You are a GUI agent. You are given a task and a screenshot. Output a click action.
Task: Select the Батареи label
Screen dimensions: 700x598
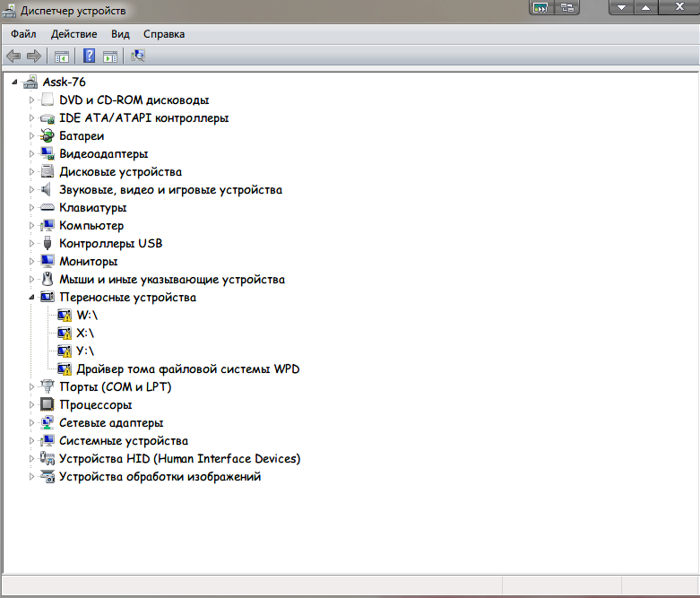coord(82,135)
